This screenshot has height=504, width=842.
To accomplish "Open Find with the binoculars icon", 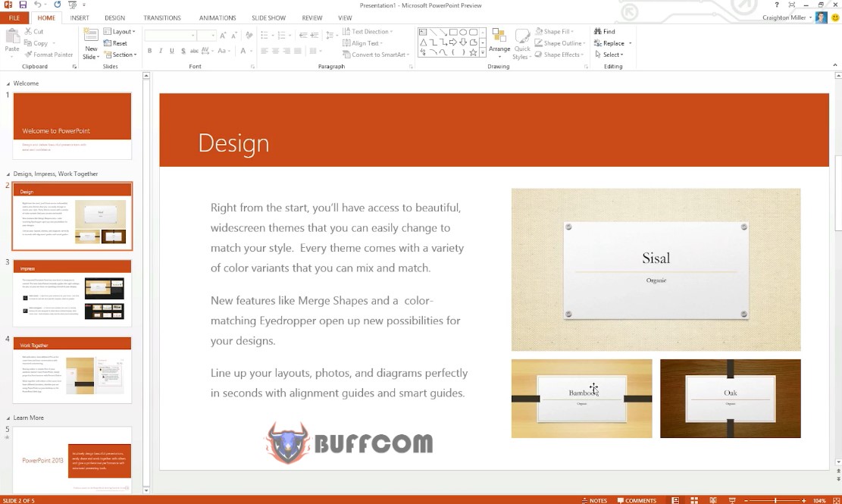I will click(x=605, y=32).
